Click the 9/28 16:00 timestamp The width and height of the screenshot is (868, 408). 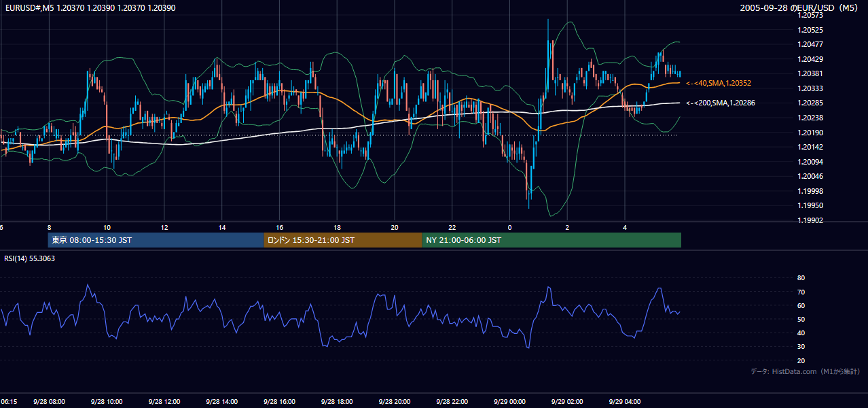[280, 402]
